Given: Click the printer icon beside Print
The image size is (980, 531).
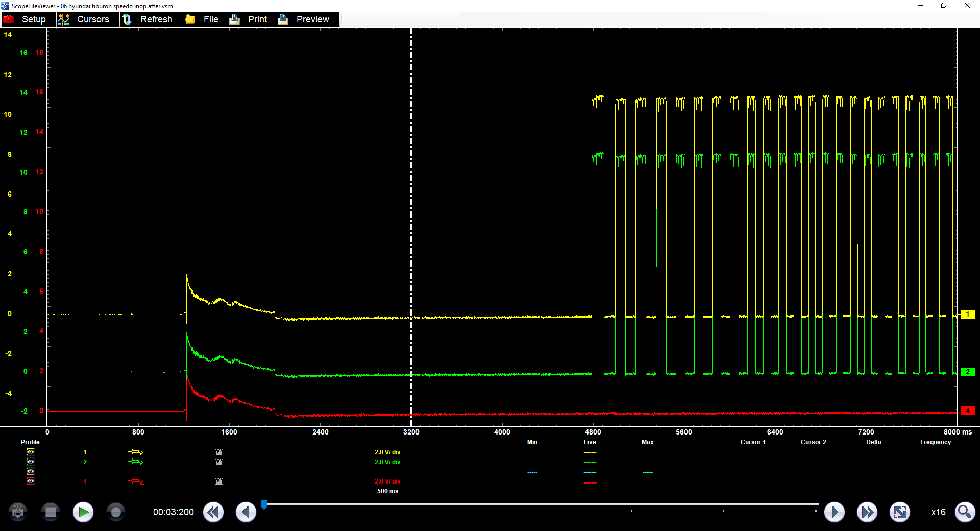Looking at the screenshot, I should pos(235,19).
